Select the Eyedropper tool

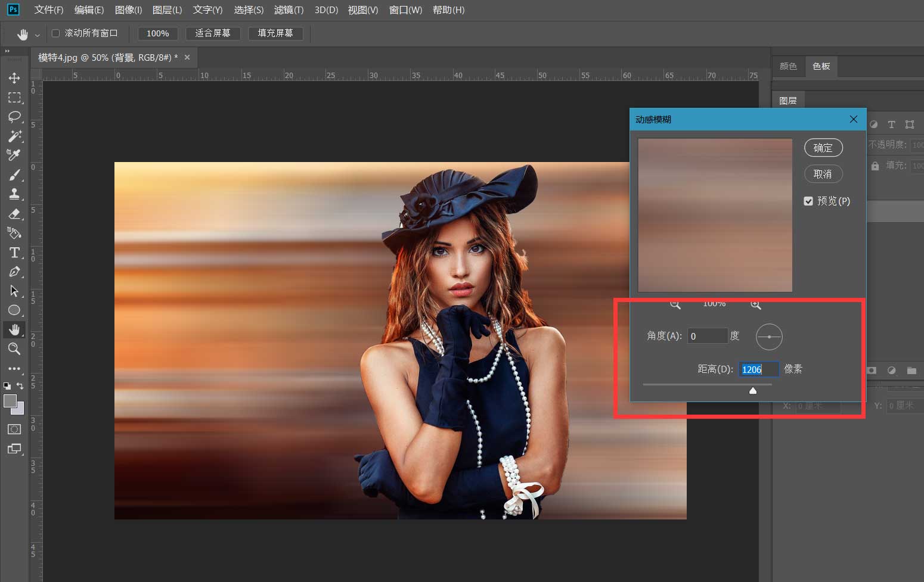14,155
